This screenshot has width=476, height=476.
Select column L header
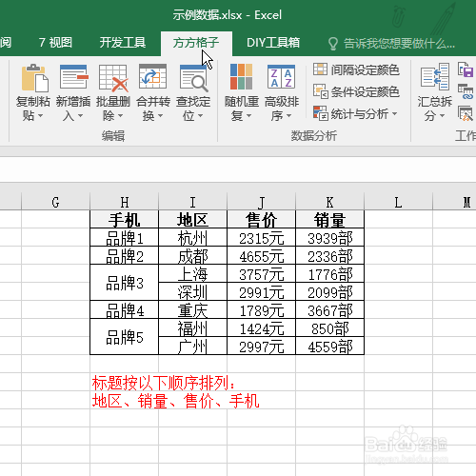(x=398, y=202)
